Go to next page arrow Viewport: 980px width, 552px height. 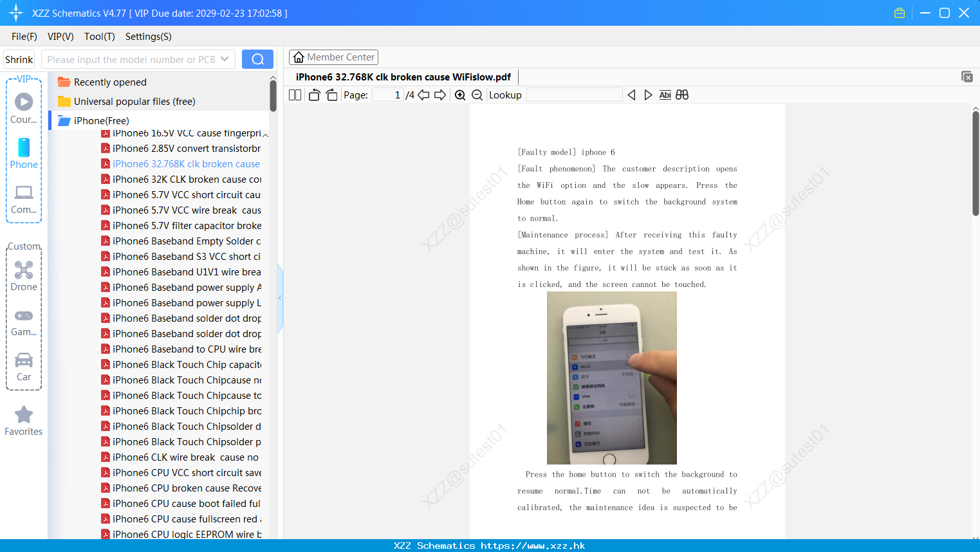pyautogui.click(x=440, y=95)
